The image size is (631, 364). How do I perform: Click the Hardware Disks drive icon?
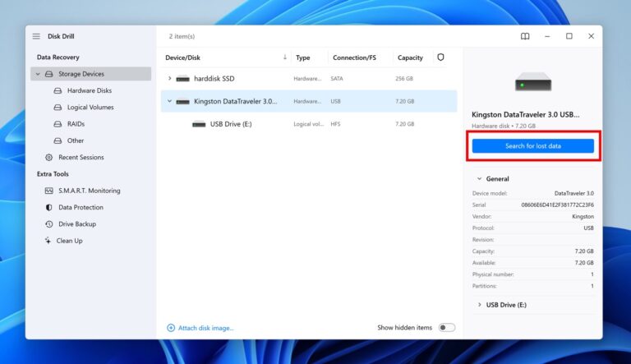pos(58,90)
